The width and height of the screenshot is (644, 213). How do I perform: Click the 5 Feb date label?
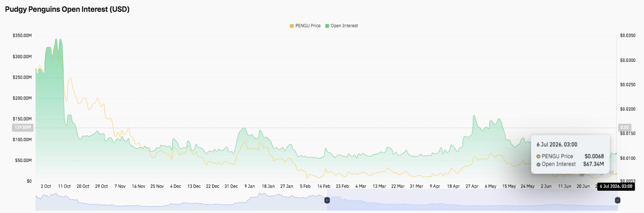tap(305, 187)
